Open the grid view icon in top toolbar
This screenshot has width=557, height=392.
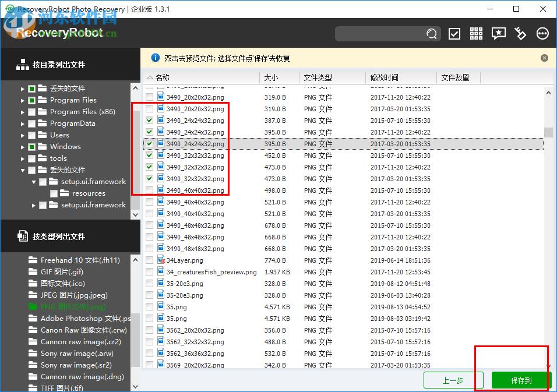pyautogui.click(x=476, y=33)
